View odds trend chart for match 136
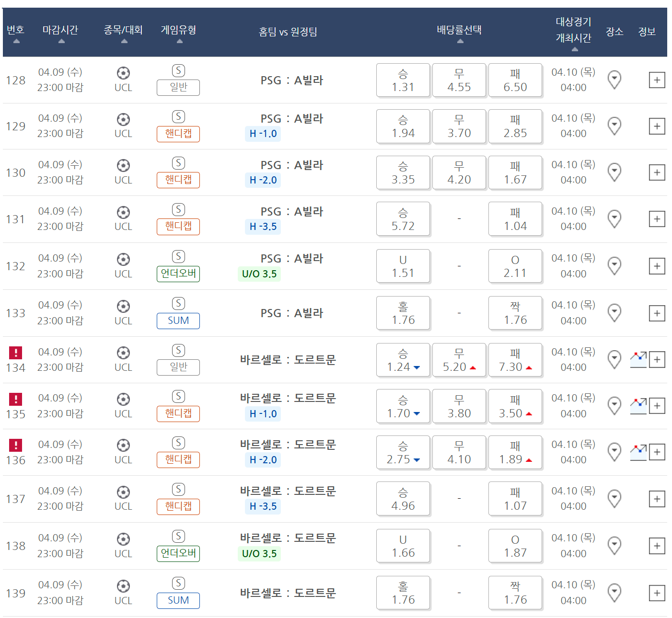Viewport: 672px width, 618px height. pos(638,452)
